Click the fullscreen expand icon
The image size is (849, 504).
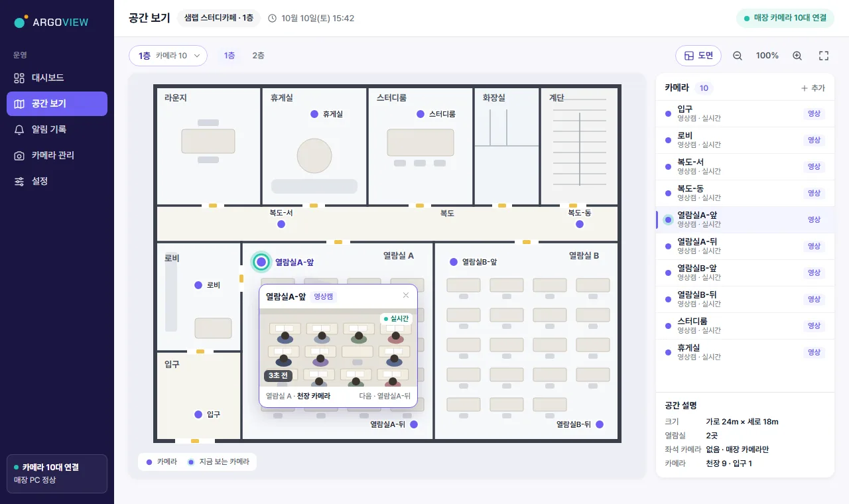click(824, 56)
